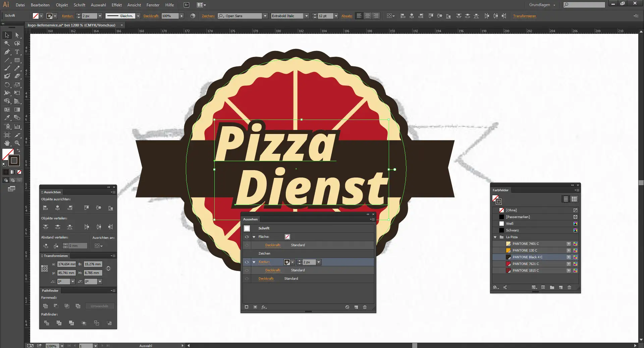Screen dimensions: 644x348
Task: Collapse the La Pizza swatch group
Action: coord(495,237)
